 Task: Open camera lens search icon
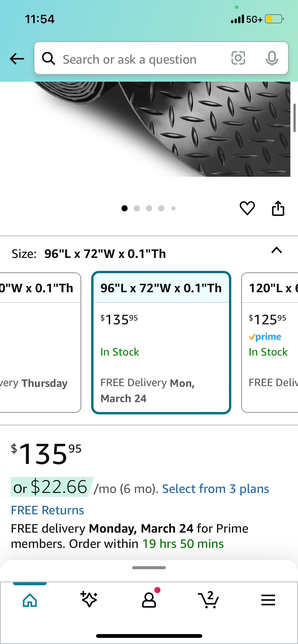pyautogui.click(x=238, y=58)
